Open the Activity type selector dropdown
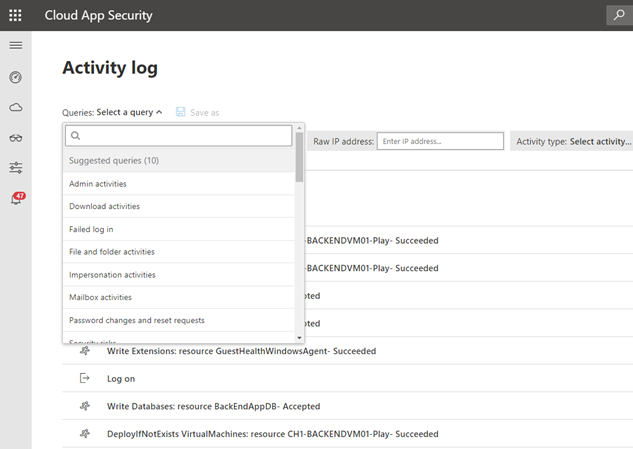Viewport: 633px width, 449px height. pos(574,142)
